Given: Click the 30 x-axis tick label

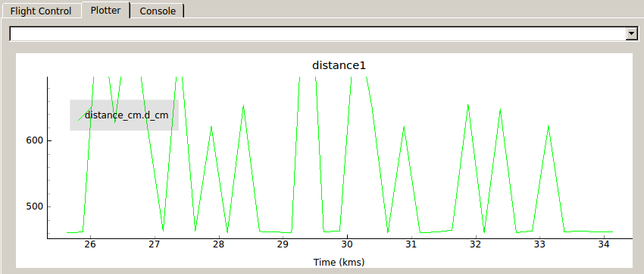Looking at the screenshot, I should click(348, 244).
